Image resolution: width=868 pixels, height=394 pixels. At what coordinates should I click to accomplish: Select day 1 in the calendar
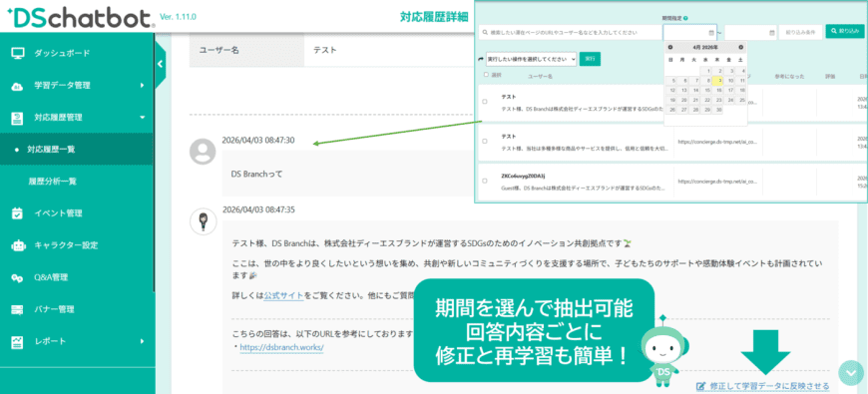click(x=706, y=71)
